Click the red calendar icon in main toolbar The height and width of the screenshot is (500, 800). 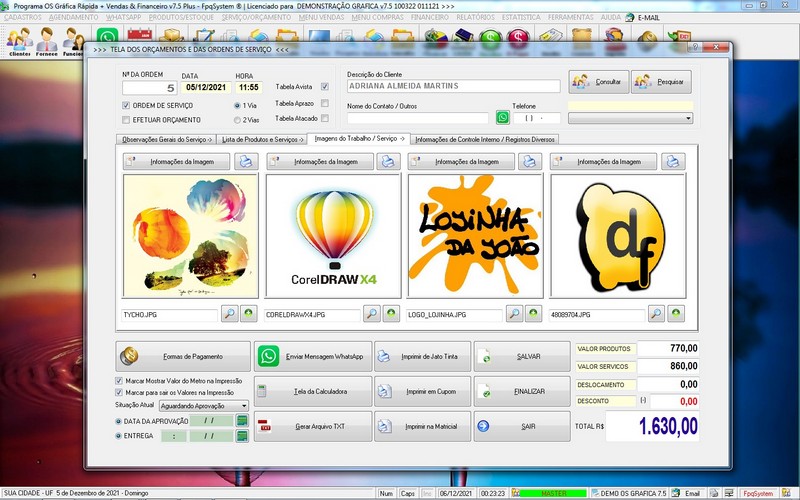click(x=139, y=36)
